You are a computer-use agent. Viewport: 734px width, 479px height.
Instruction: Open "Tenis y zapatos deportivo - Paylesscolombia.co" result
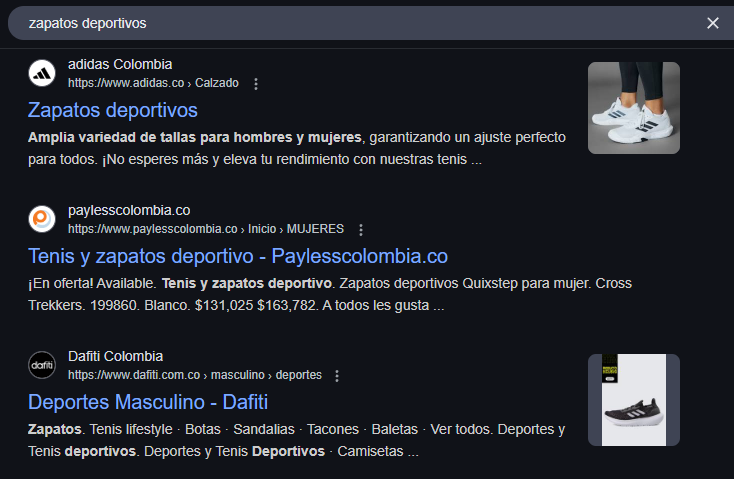click(x=238, y=255)
